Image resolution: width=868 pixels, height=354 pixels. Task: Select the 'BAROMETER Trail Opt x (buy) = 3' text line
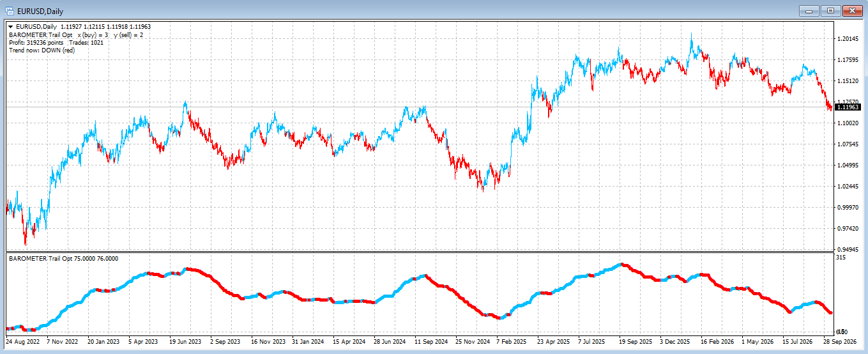coord(58,35)
